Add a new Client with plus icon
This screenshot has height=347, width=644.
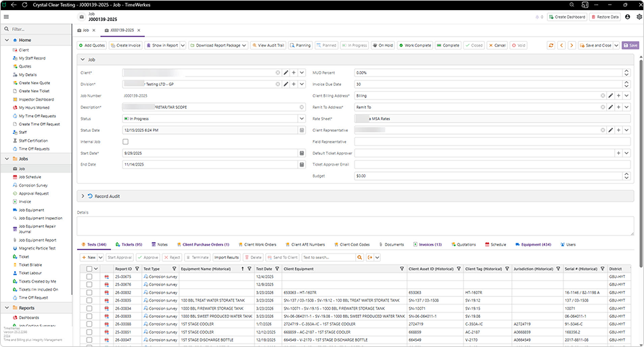coord(294,72)
